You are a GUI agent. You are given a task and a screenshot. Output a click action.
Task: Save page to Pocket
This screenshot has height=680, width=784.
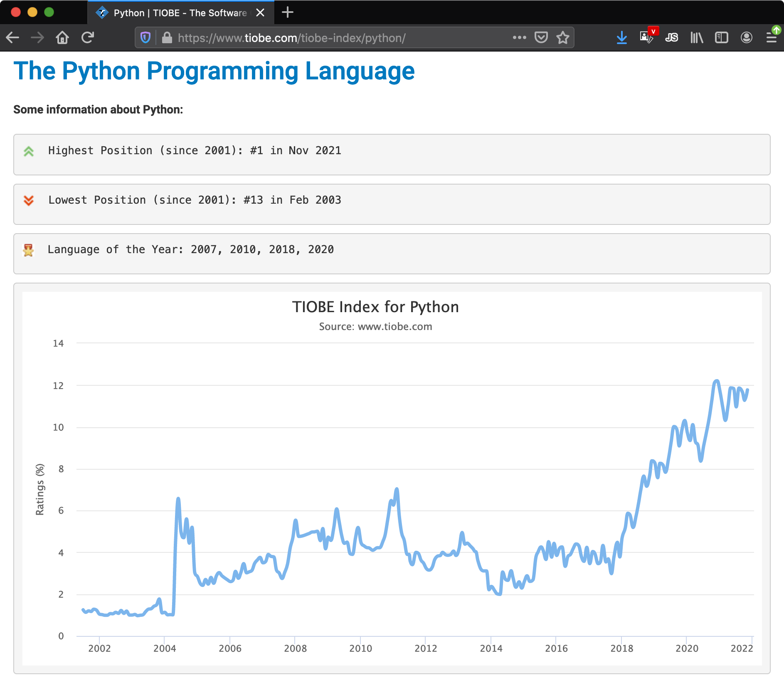tap(541, 37)
